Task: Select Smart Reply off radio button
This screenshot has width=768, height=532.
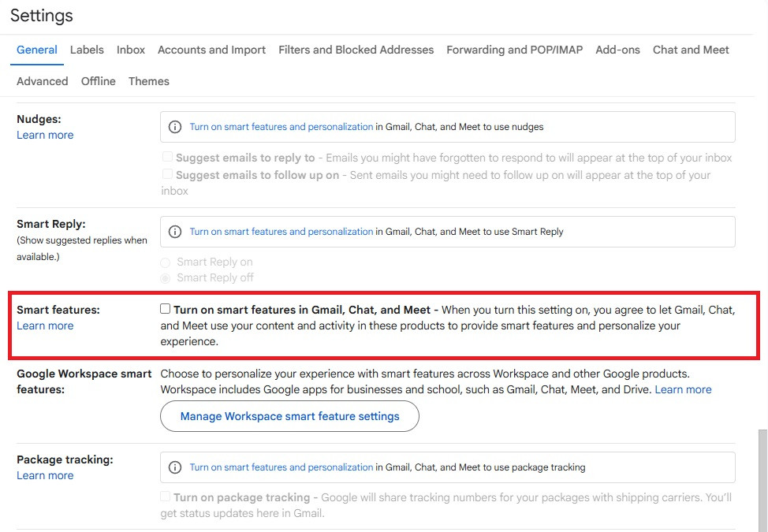Action: click(x=166, y=278)
